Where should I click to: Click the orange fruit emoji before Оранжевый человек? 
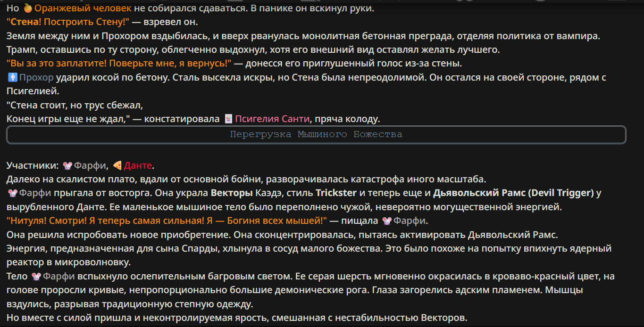tap(27, 8)
